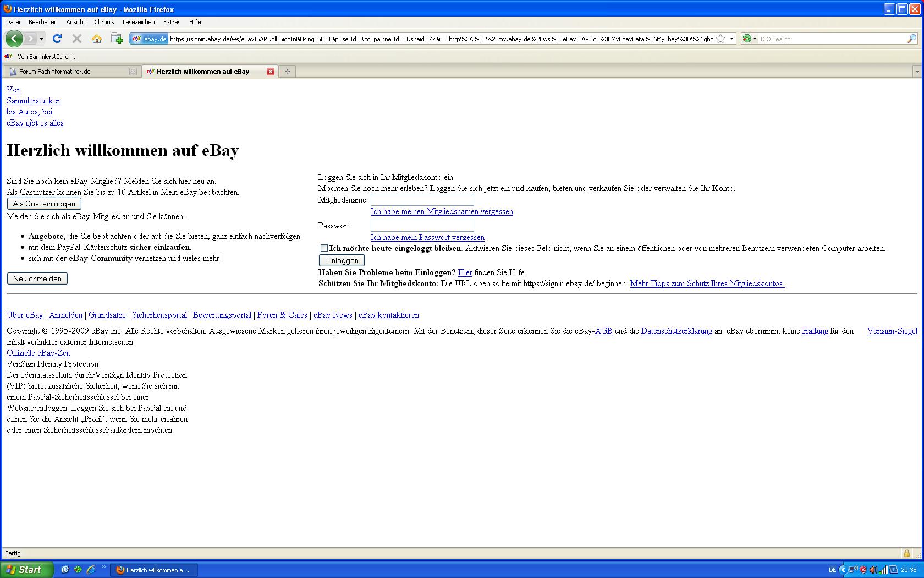Screen dimensions: 924x578
Task: Enable 'Ich möchte heute eingeloggt bleiben' checkbox
Action: pos(324,248)
